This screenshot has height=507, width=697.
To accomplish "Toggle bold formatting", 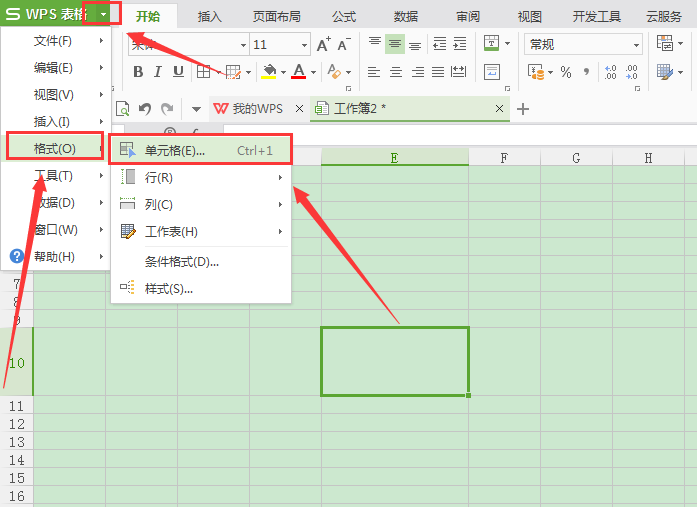I will click(x=138, y=72).
